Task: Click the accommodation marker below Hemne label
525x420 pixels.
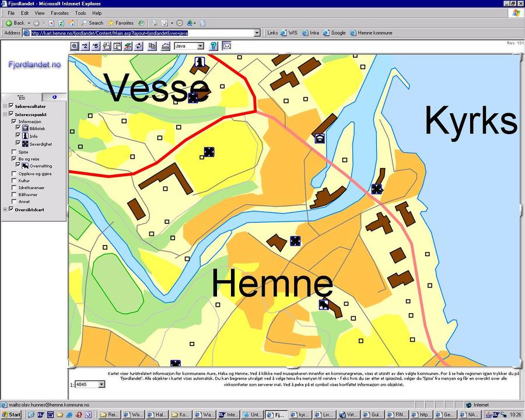Action: [324, 304]
